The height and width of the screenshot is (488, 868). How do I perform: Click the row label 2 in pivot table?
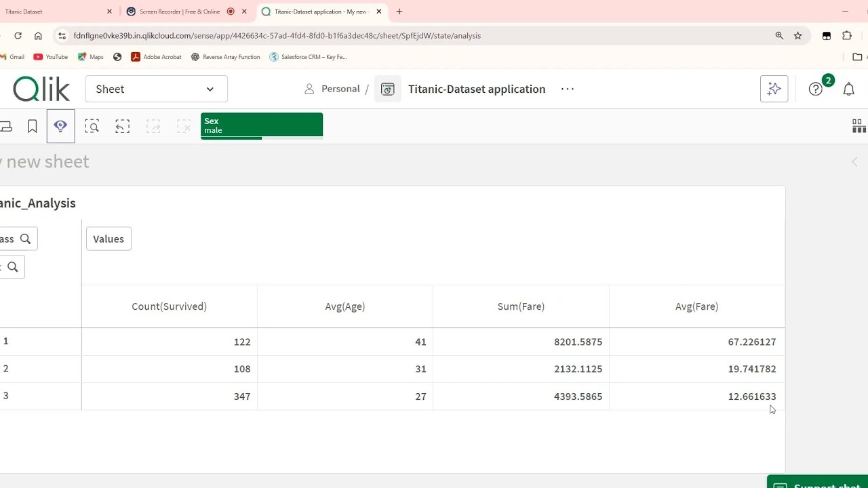tap(5, 368)
